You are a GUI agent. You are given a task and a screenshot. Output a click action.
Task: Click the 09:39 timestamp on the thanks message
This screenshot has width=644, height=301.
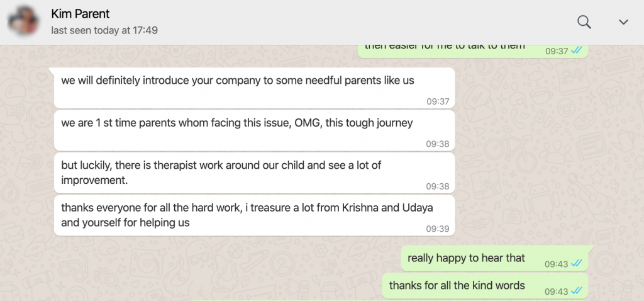[437, 229]
